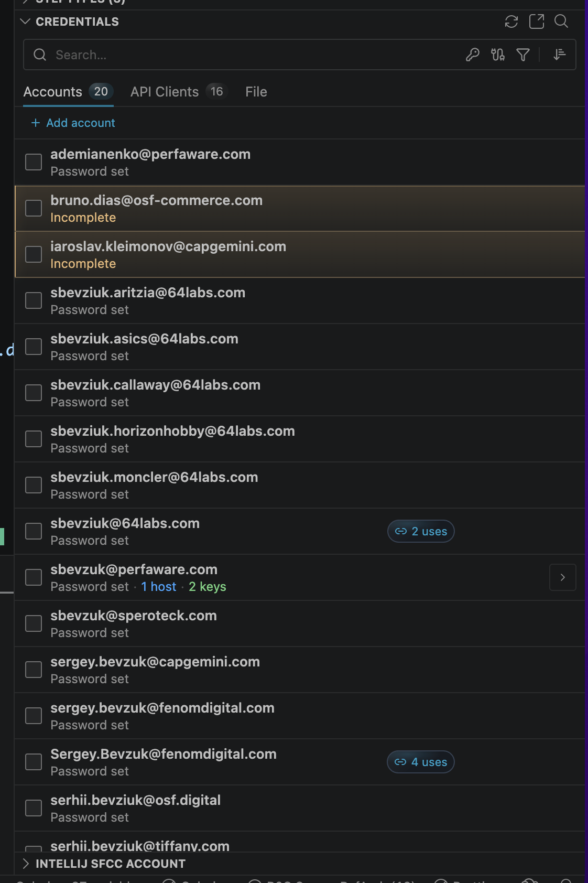Click Incomplete status under bruno.dias
Screen dimensions: 588x883
(83, 218)
